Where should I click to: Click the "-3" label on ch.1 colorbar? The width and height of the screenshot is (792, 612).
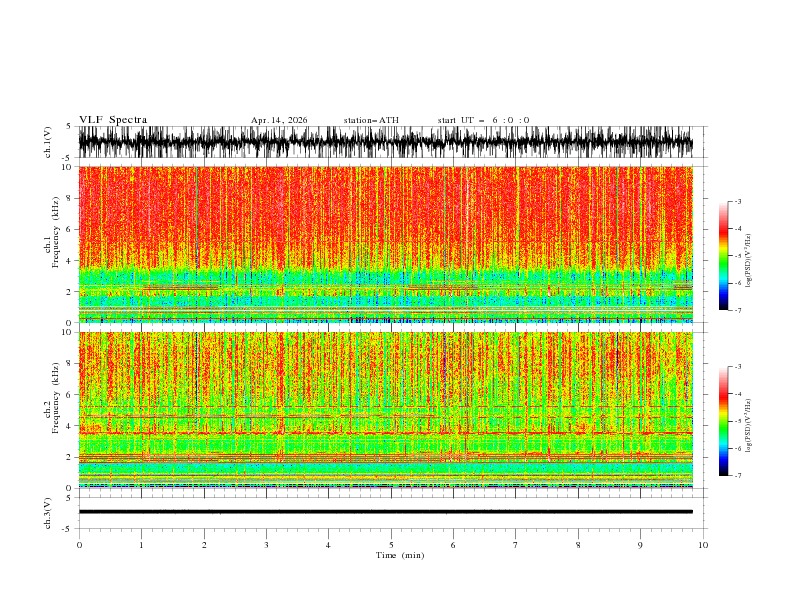[x=737, y=201]
